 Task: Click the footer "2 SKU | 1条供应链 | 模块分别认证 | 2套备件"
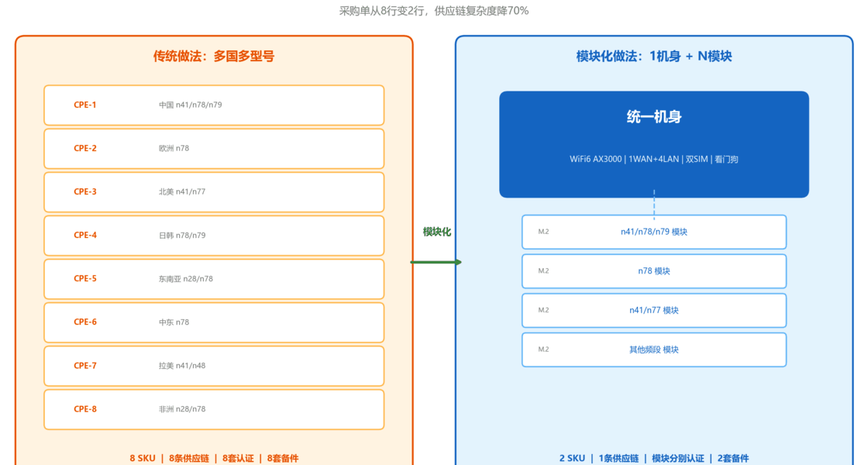click(654, 458)
